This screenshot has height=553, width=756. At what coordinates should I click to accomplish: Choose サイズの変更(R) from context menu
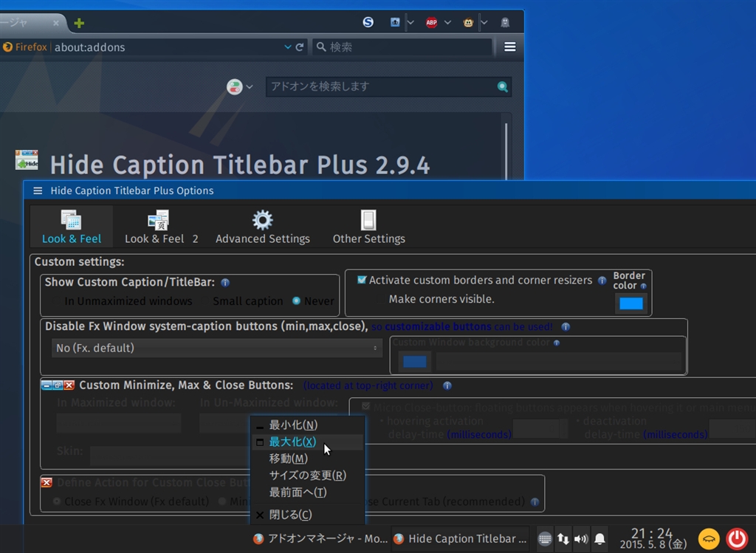(x=308, y=475)
